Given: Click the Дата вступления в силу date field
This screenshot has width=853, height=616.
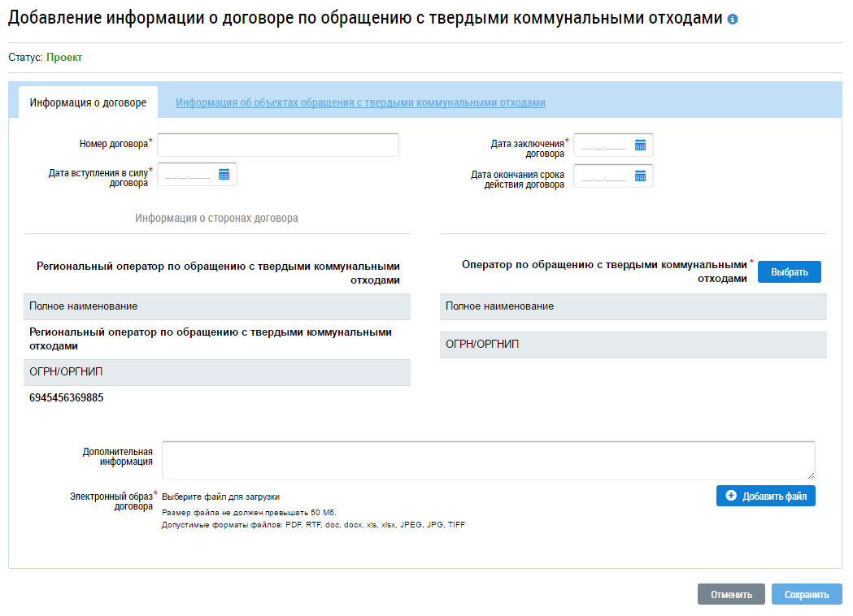Looking at the screenshot, I should pos(187,174).
